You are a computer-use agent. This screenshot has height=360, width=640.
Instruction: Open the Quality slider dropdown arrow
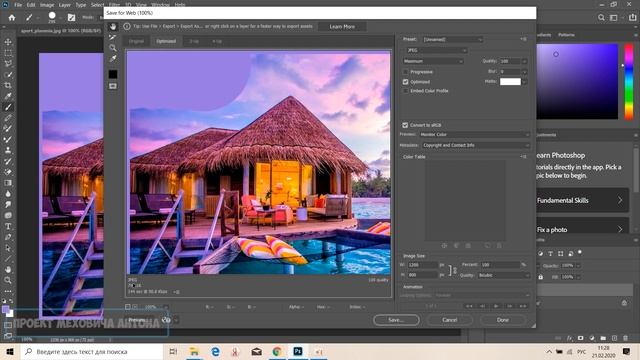click(x=524, y=61)
